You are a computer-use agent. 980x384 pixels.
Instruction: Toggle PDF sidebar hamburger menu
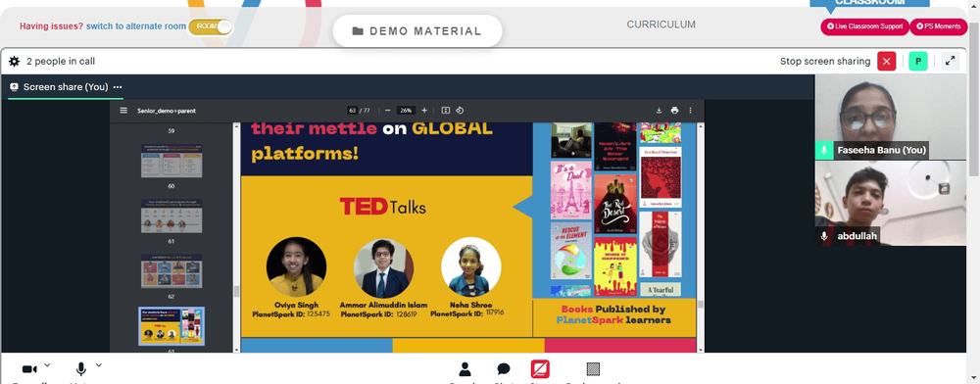(x=123, y=111)
